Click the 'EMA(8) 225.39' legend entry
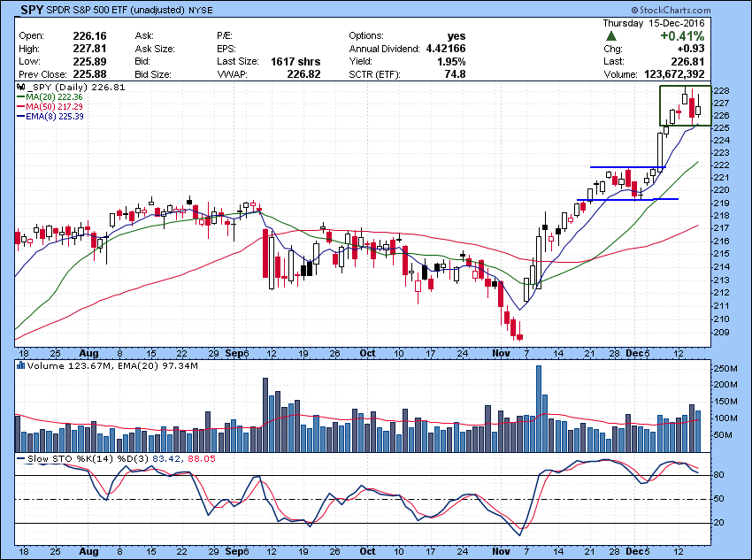The height and width of the screenshot is (560, 752). click(55, 116)
